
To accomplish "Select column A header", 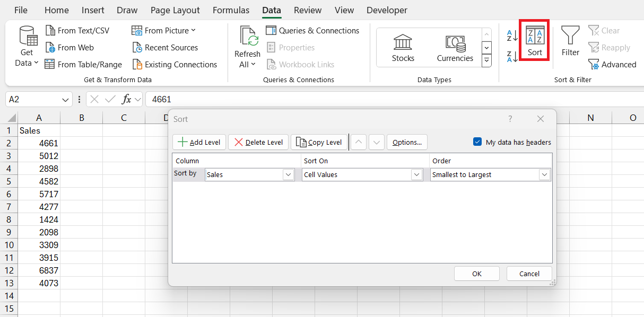I will 39,118.
